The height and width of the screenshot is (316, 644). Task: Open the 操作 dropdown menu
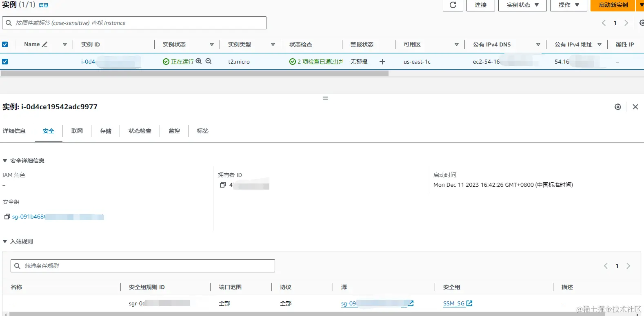click(x=568, y=5)
